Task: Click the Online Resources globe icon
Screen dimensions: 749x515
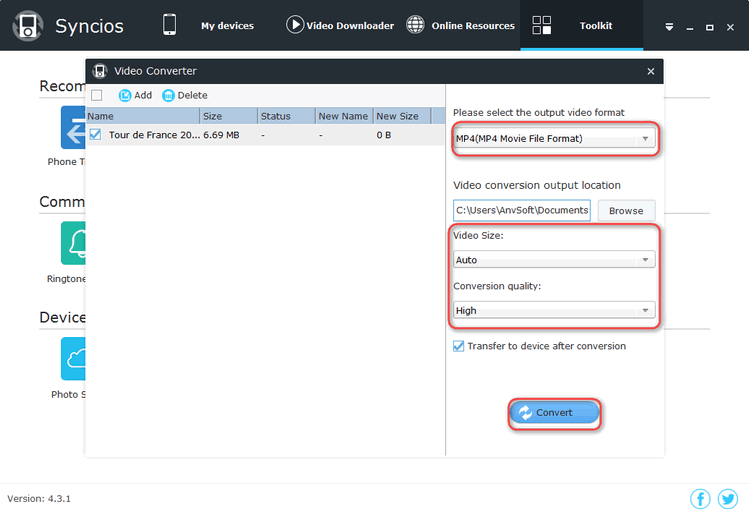Action: tap(415, 25)
